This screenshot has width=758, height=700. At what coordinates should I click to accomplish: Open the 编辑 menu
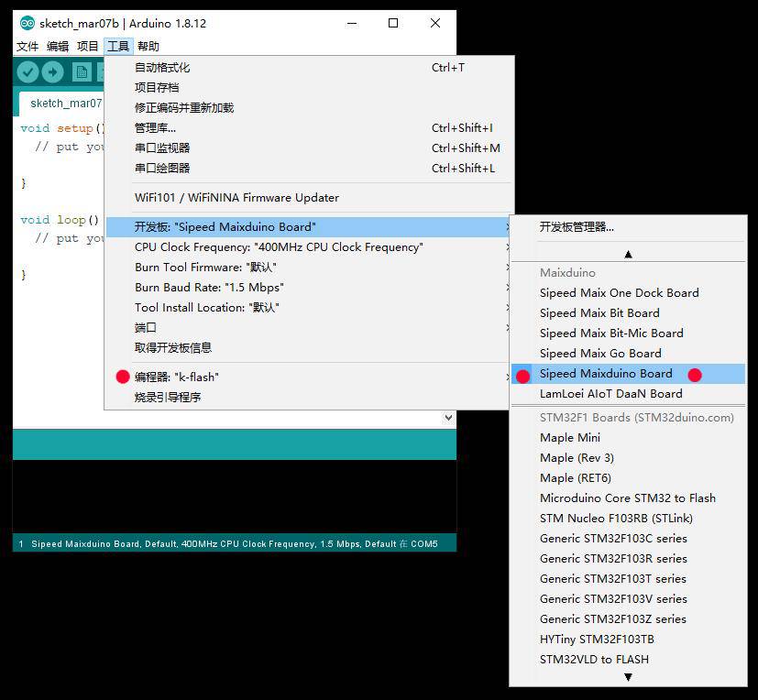tap(58, 47)
